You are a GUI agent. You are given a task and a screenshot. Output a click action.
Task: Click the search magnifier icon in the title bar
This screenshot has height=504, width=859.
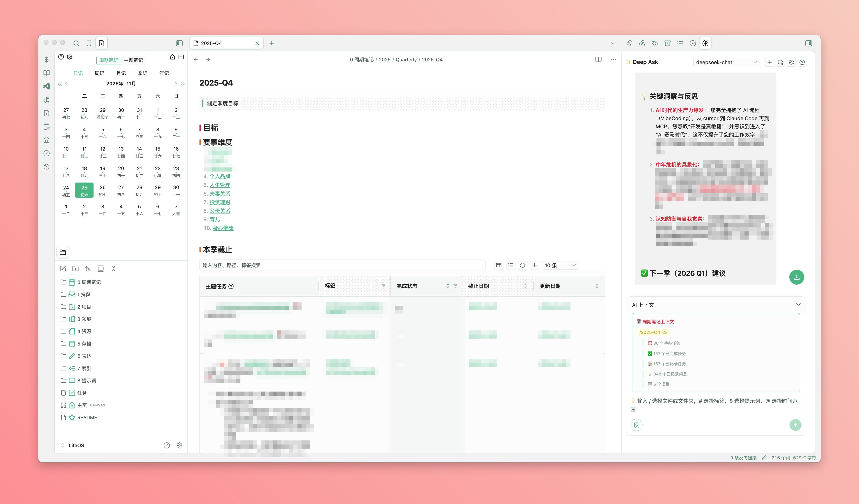click(x=76, y=43)
